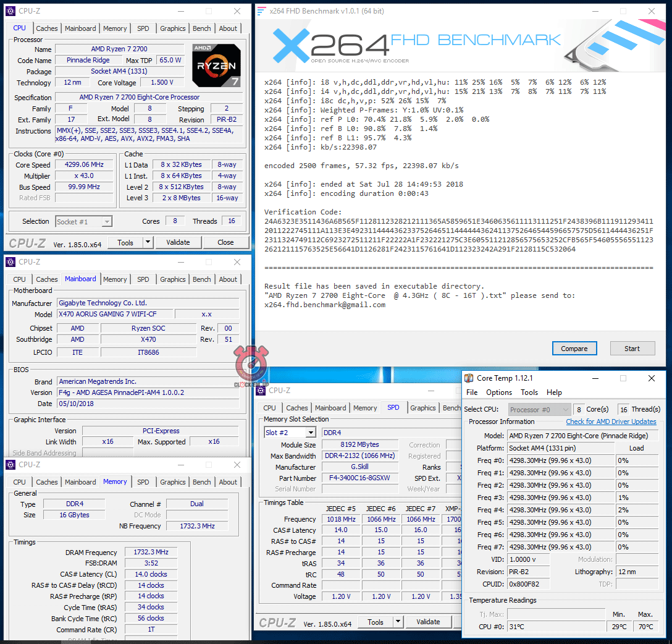Click the CPU-Z icon of SPD window
This screenshot has width=672, height=644.
[261, 391]
